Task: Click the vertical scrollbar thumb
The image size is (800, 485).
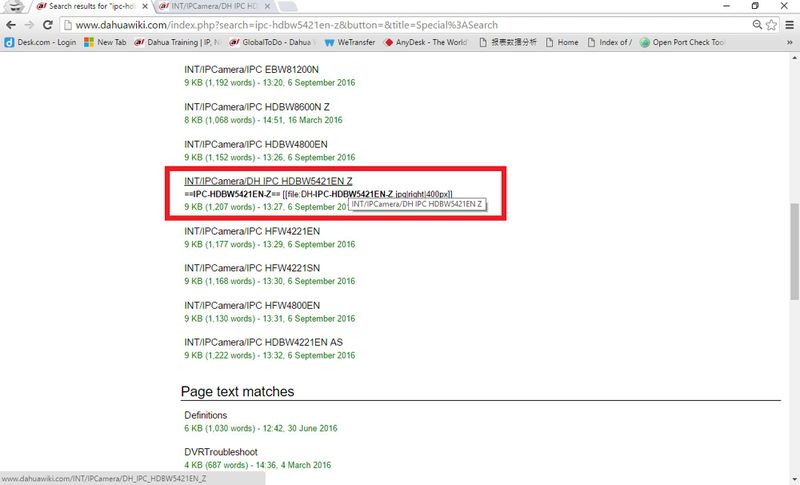Action: tap(794, 251)
